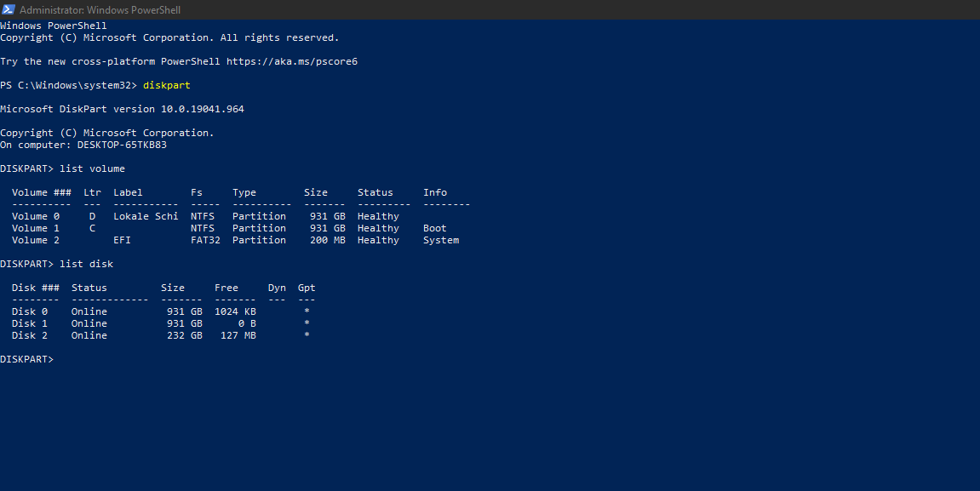Click the 'Type' column header
Viewport: 980px width, 491px height.
pyautogui.click(x=244, y=192)
